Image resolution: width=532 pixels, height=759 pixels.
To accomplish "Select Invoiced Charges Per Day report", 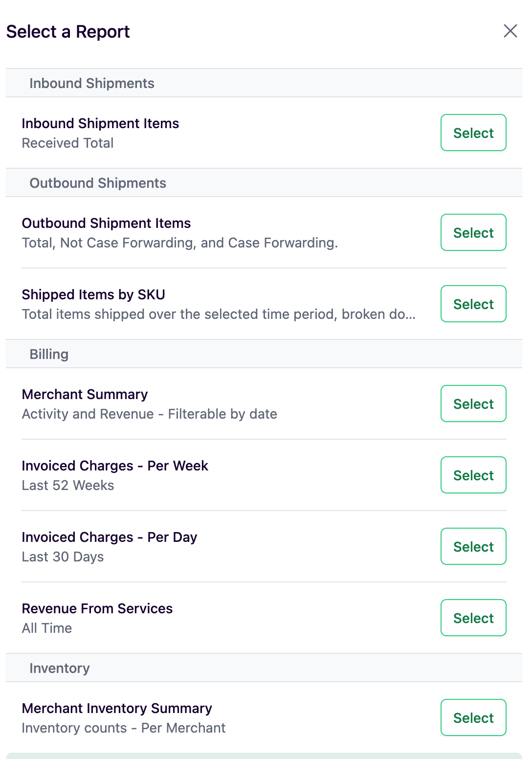I will click(473, 546).
